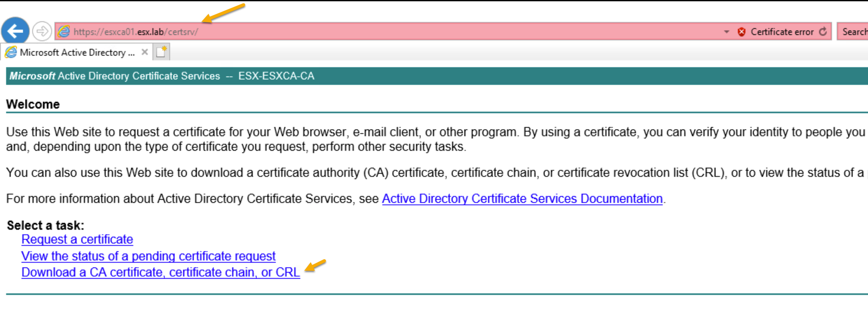Viewport: 868px width, 310px height.
Task: Focus the Search box
Action: click(853, 32)
